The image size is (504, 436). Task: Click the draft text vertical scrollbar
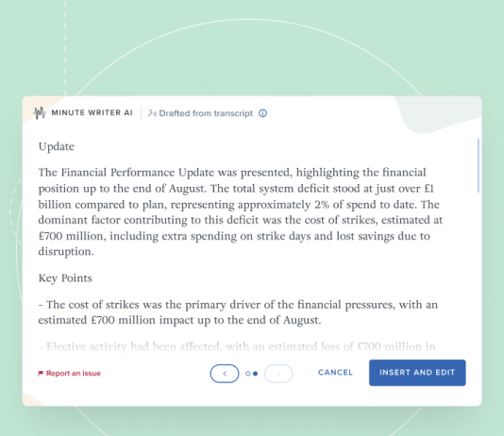pos(479,165)
